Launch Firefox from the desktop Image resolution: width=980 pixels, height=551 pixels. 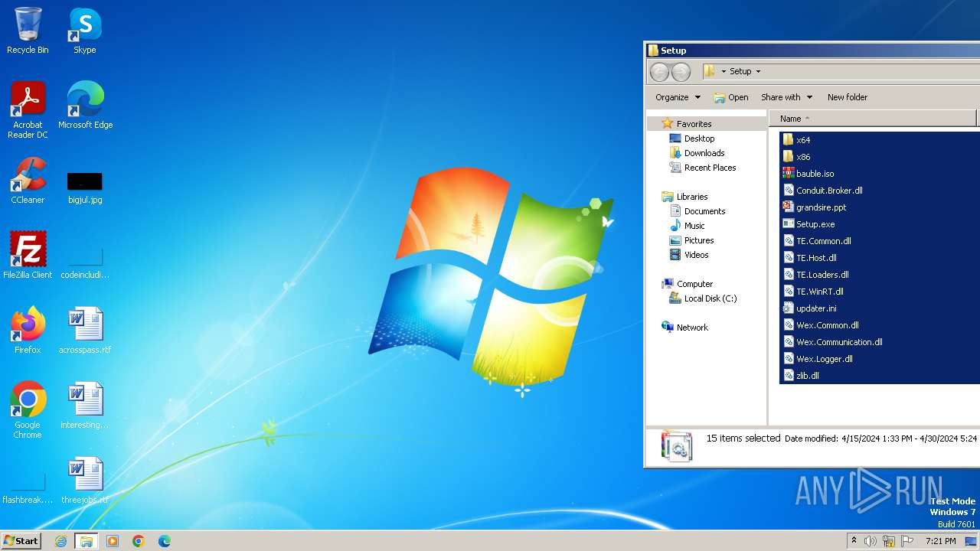pos(28,330)
